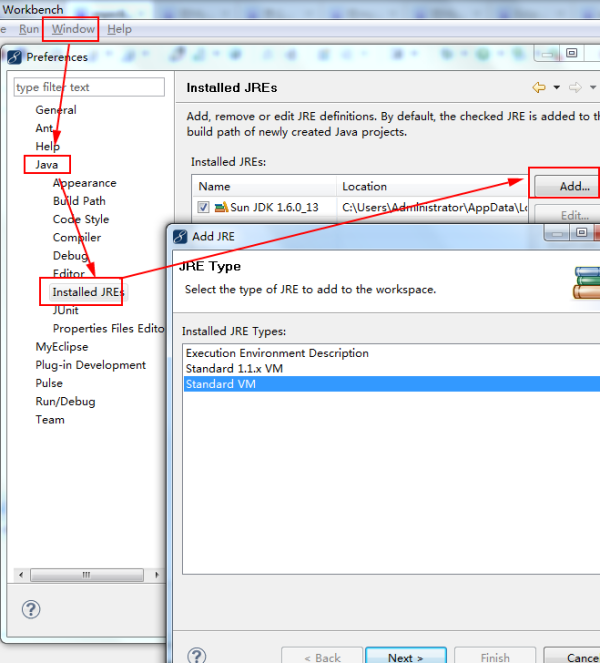Viewport: 600px width, 663px height.
Task: Open Debug preferences under Java
Action: [x=70, y=255]
